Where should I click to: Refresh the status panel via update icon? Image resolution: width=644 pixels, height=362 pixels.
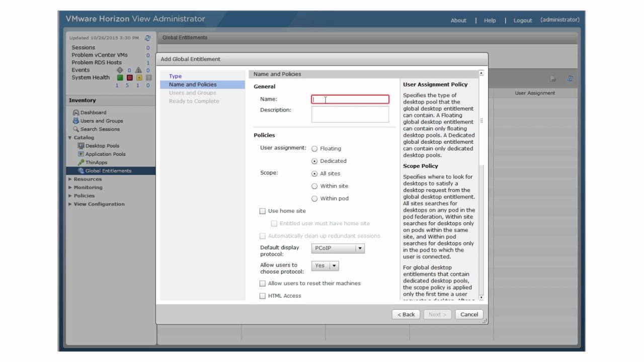pyautogui.click(x=147, y=38)
